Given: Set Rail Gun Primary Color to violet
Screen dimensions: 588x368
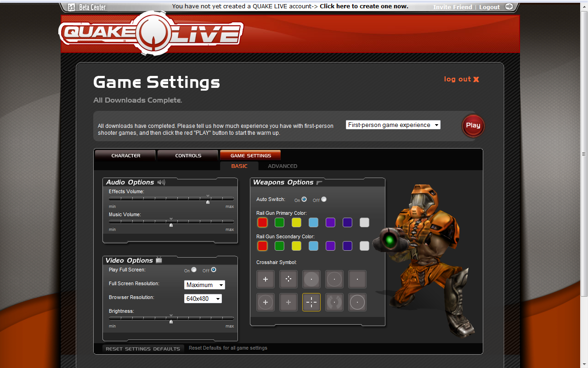Looking at the screenshot, I should coord(330,223).
